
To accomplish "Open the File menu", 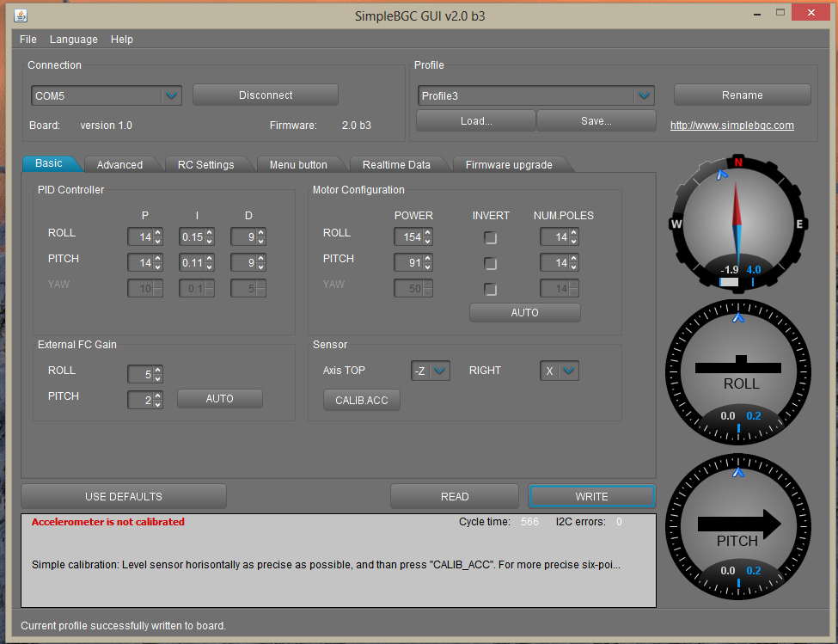I will 28,39.
